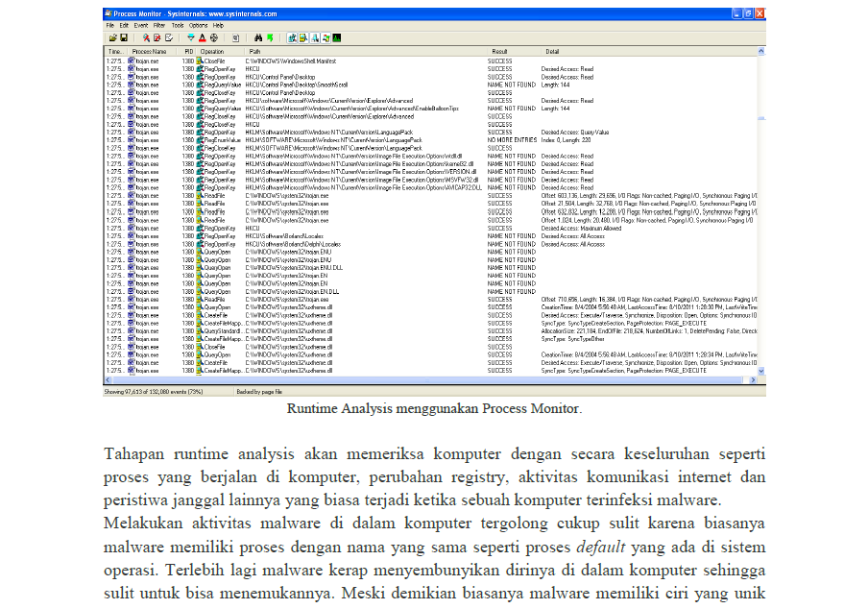Toggle Show Network Activity button
The image size is (868, 609).
(x=315, y=37)
